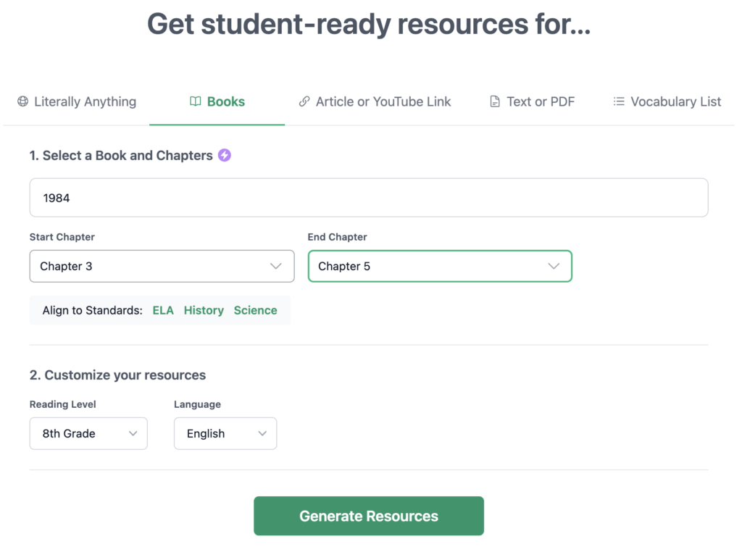Open the Reading Level dropdown

[88, 433]
